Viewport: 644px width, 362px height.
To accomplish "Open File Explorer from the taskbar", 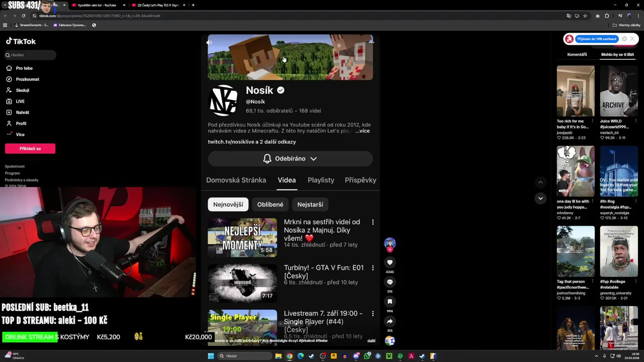I will tap(278, 356).
